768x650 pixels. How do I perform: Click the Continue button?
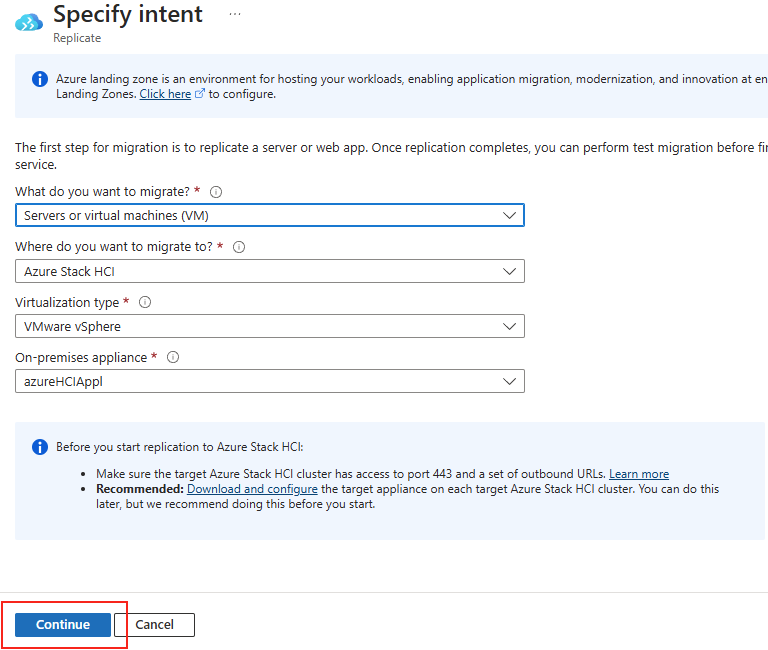tap(63, 625)
